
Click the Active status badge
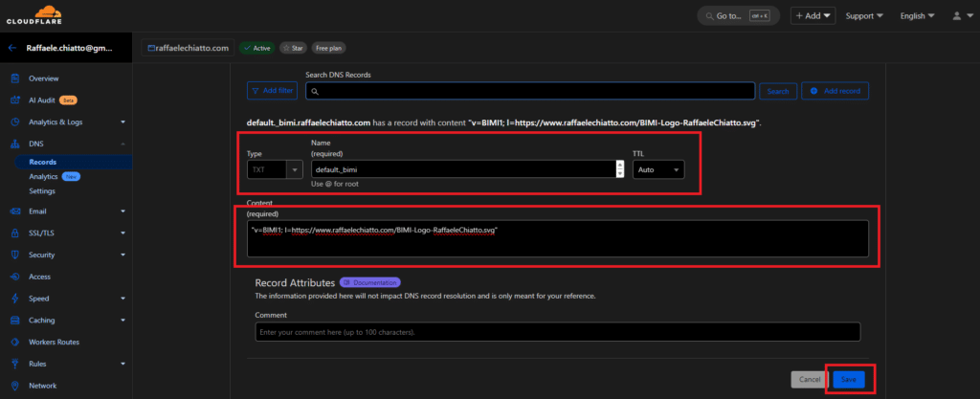[256, 48]
